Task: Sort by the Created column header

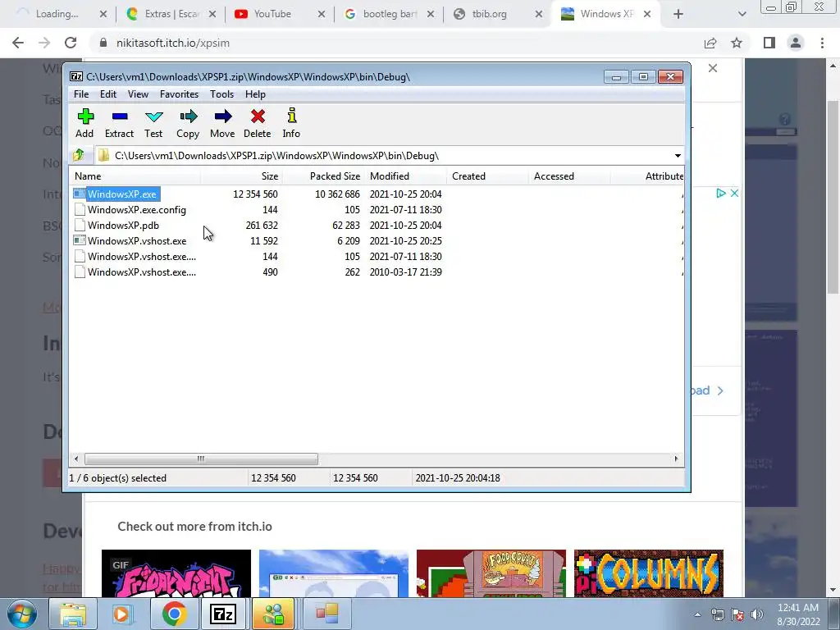Action: [x=487, y=176]
